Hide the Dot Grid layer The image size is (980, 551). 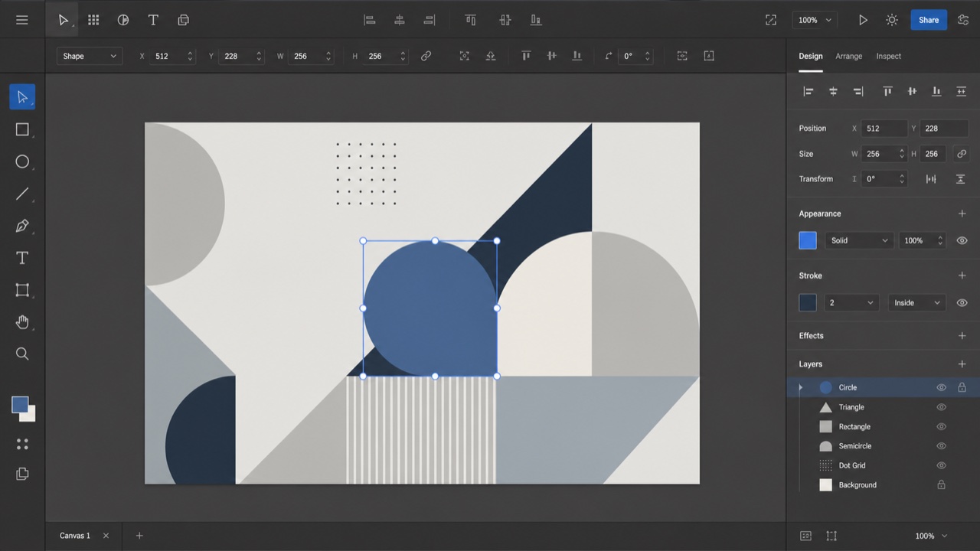(x=942, y=465)
